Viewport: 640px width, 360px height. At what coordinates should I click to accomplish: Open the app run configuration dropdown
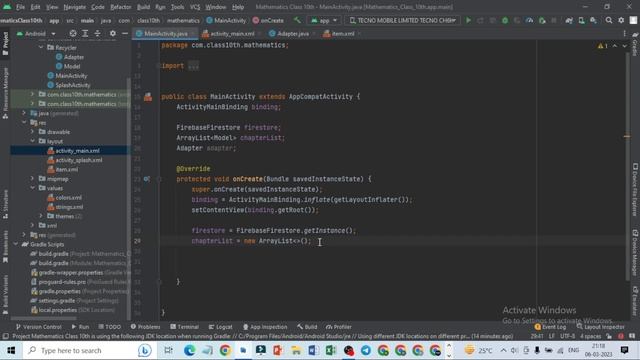click(324, 20)
